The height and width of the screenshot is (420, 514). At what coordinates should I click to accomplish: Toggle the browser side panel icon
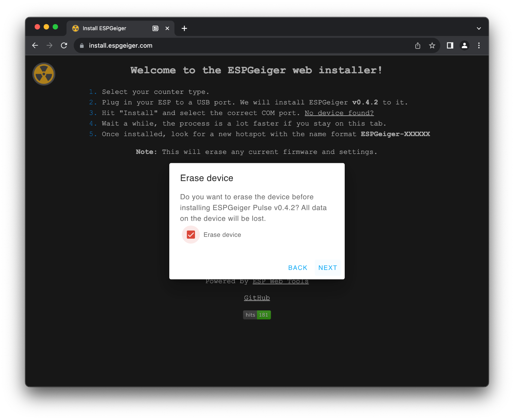450,46
